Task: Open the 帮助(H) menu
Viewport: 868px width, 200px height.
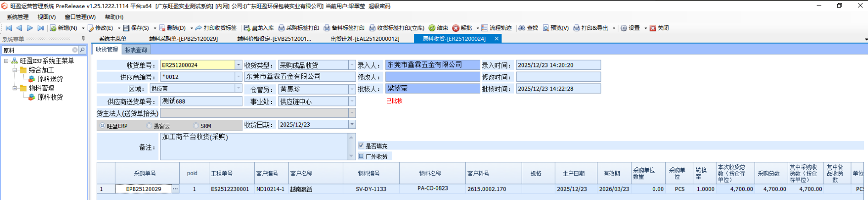Action: pos(114,17)
